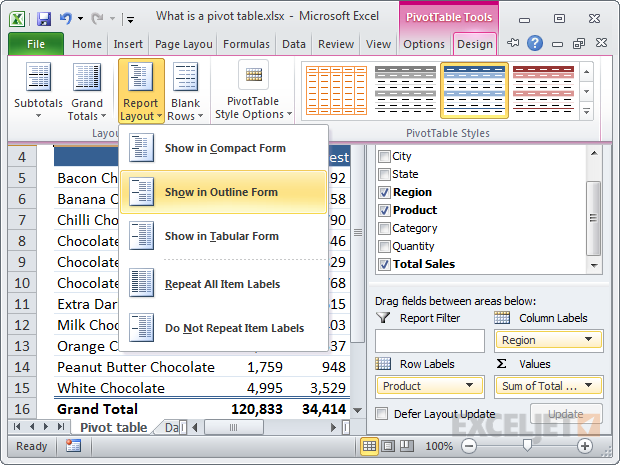Open PivotTable Style Options
620x465 pixels.
[253, 90]
